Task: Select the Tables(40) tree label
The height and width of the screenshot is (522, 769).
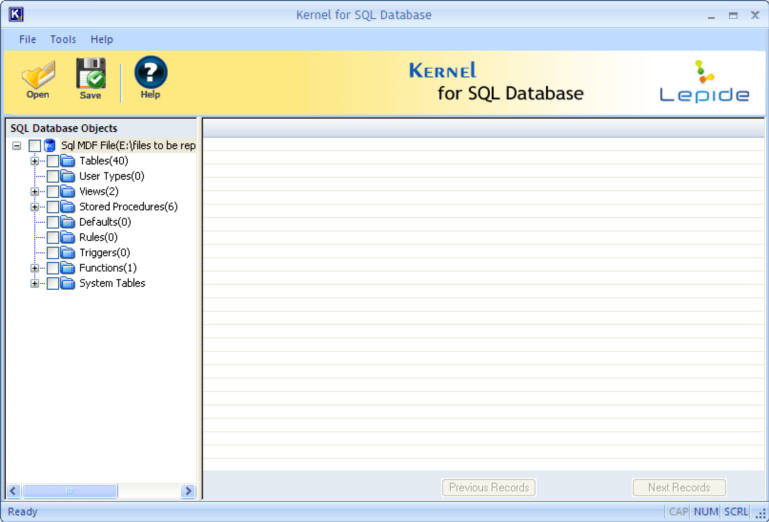Action: click(x=103, y=161)
